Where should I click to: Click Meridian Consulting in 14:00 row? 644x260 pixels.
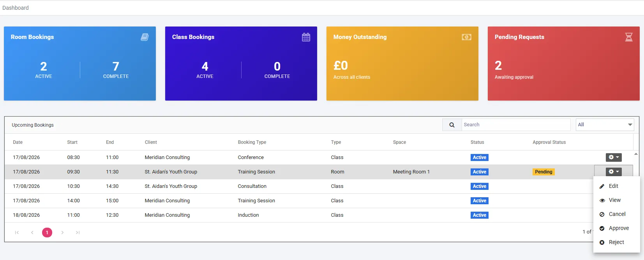pos(167,201)
